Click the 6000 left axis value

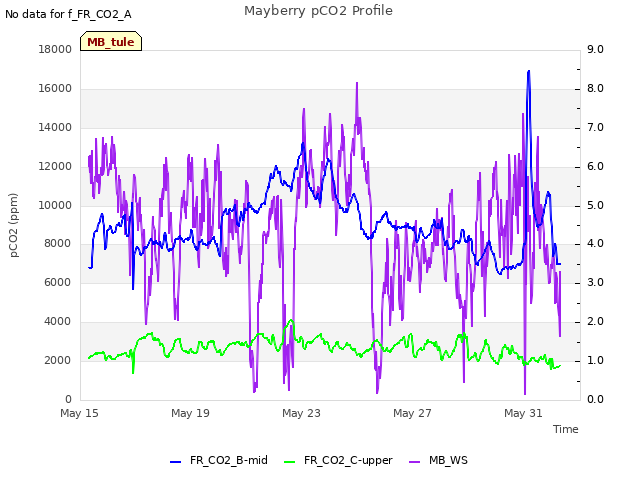pos(58,282)
